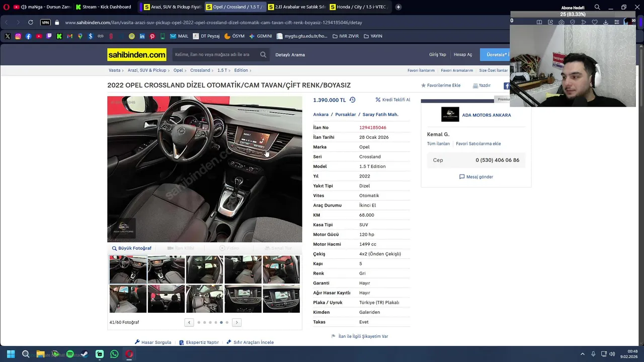Switch to Honda / City / 1.5 i-VTEC tab

359,7
